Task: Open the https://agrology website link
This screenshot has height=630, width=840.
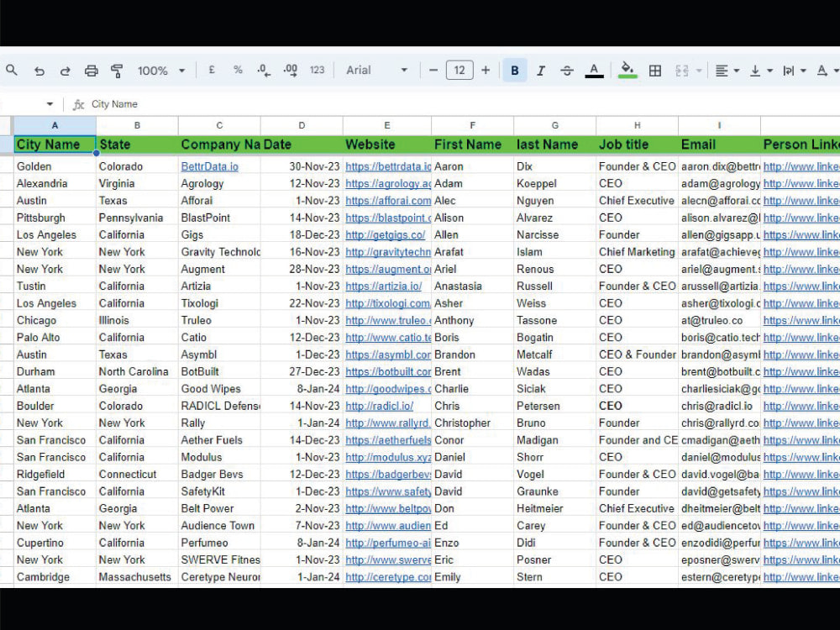Action: point(388,184)
